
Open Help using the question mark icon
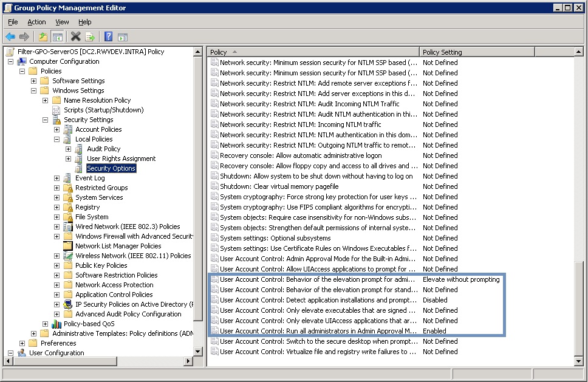(108, 36)
